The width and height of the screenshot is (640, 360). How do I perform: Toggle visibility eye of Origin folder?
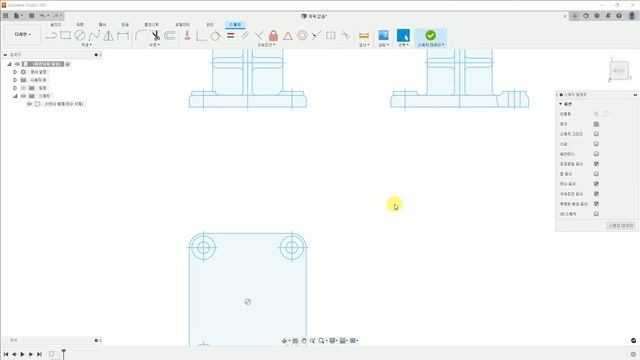[23, 88]
